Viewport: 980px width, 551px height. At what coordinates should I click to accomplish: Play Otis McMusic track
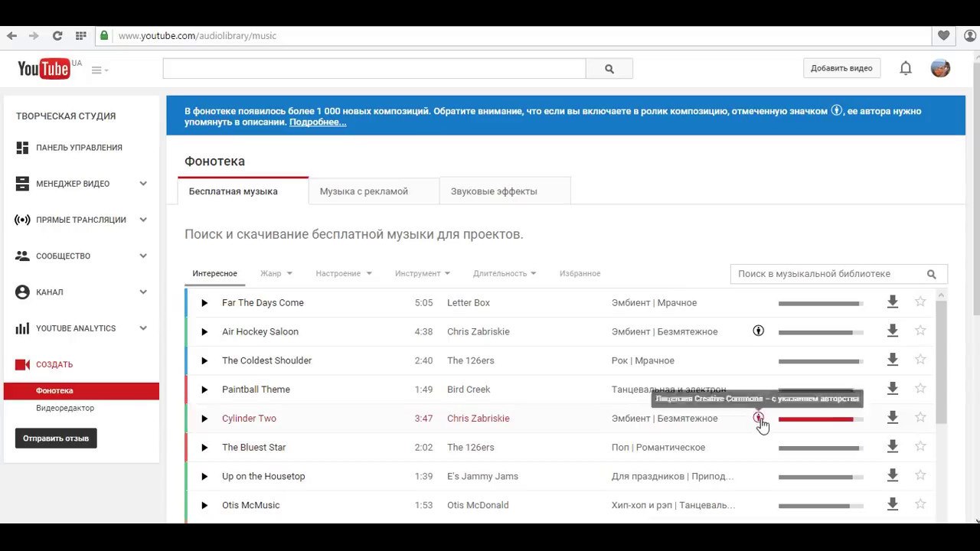coord(204,505)
